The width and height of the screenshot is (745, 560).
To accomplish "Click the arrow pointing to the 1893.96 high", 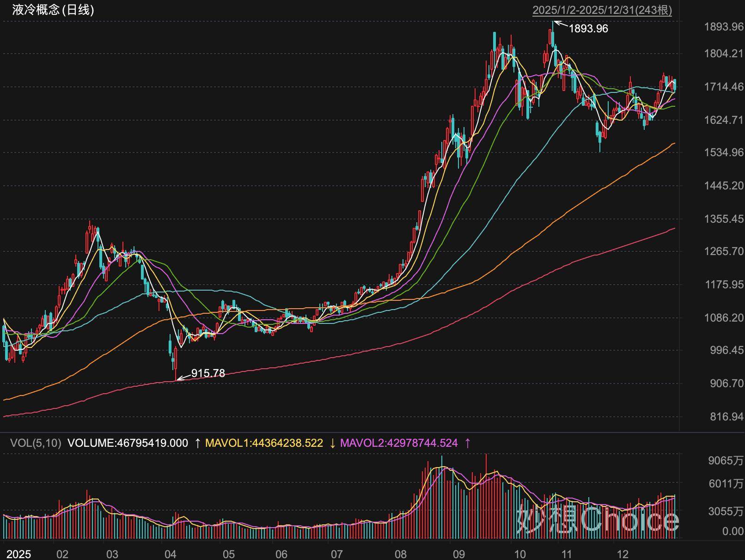I will [x=561, y=24].
